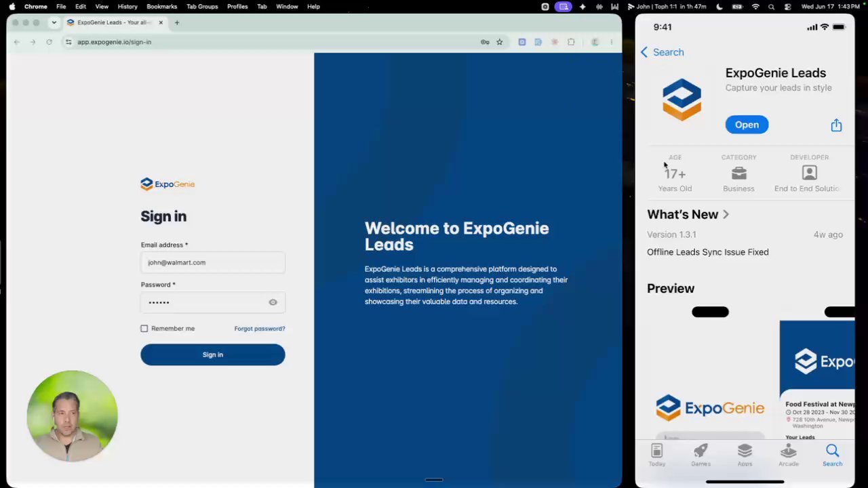Open the Apple menu
Image resolution: width=868 pixels, height=488 pixels.
[12, 7]
